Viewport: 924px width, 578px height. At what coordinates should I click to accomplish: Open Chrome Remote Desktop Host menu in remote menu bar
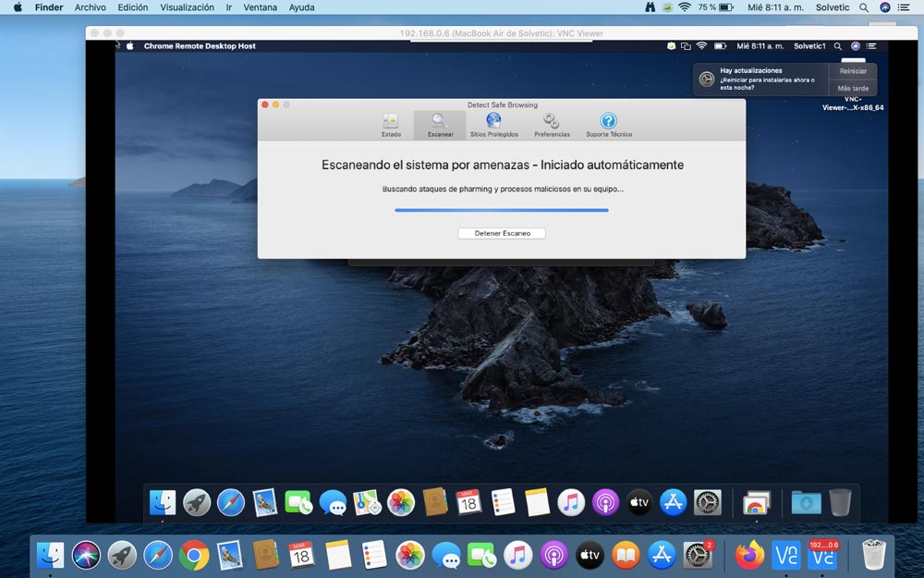click(x=200, y=46)
